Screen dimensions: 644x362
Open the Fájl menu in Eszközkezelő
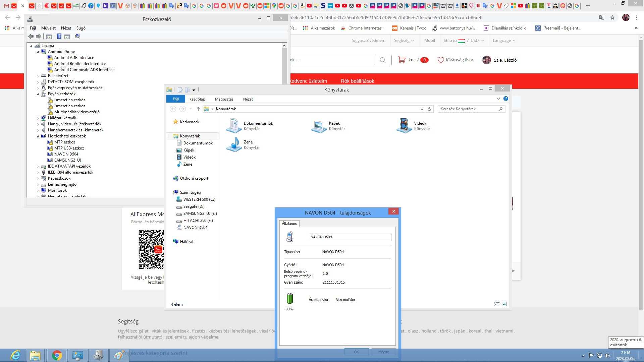(x=33, y=28)
